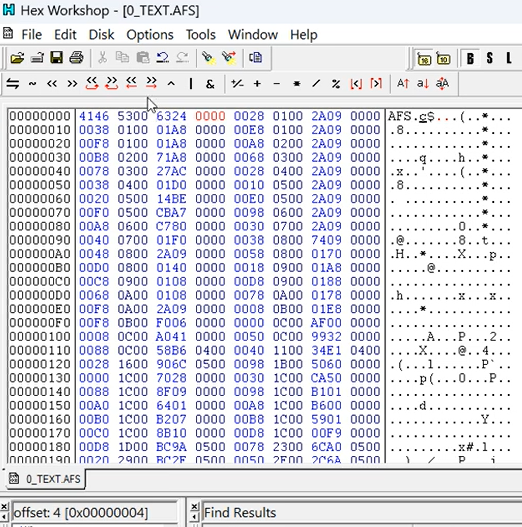Image resolution: width=522 pixels, height=527 pixels.
Task: Click the Redo arrow icon
Action: click(x=183, y=58)
